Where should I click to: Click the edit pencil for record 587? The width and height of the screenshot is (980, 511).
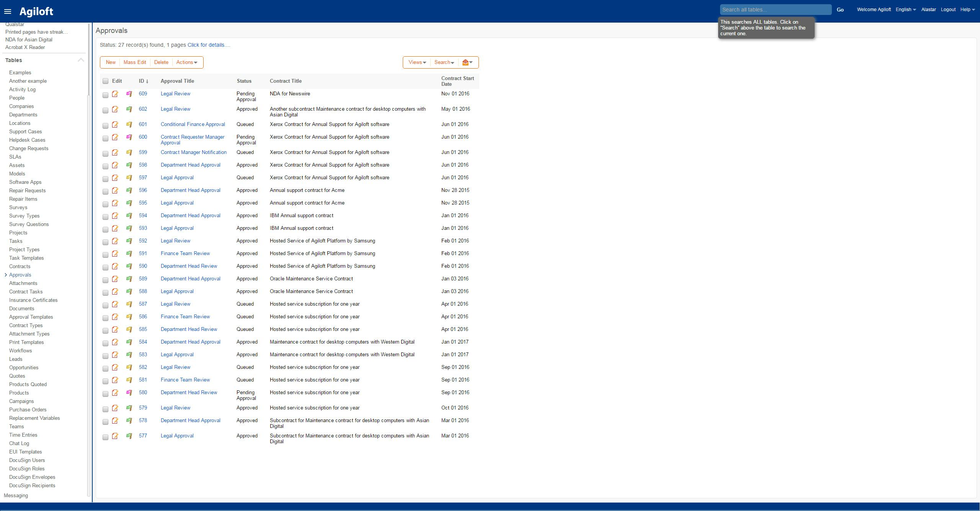tap(115, 305)
